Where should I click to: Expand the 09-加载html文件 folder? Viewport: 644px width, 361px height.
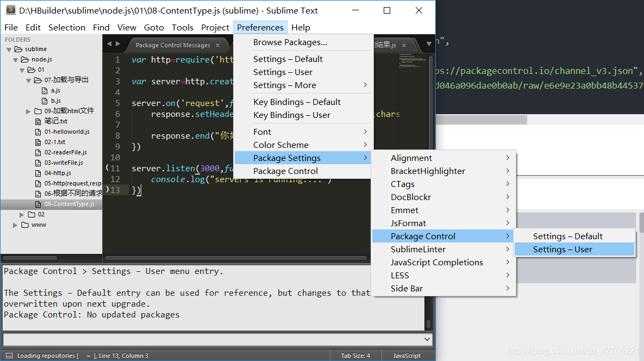click(28, 111)
